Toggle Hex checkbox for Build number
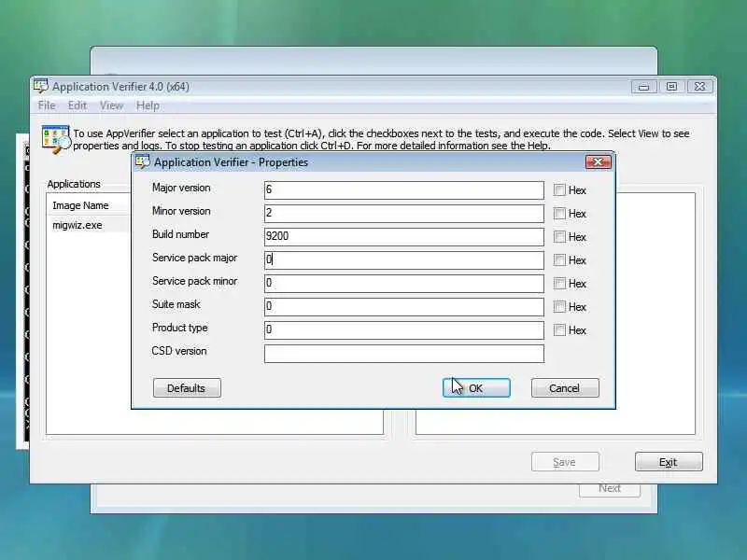The image size is (747, 560). click(x=559, y=237)
